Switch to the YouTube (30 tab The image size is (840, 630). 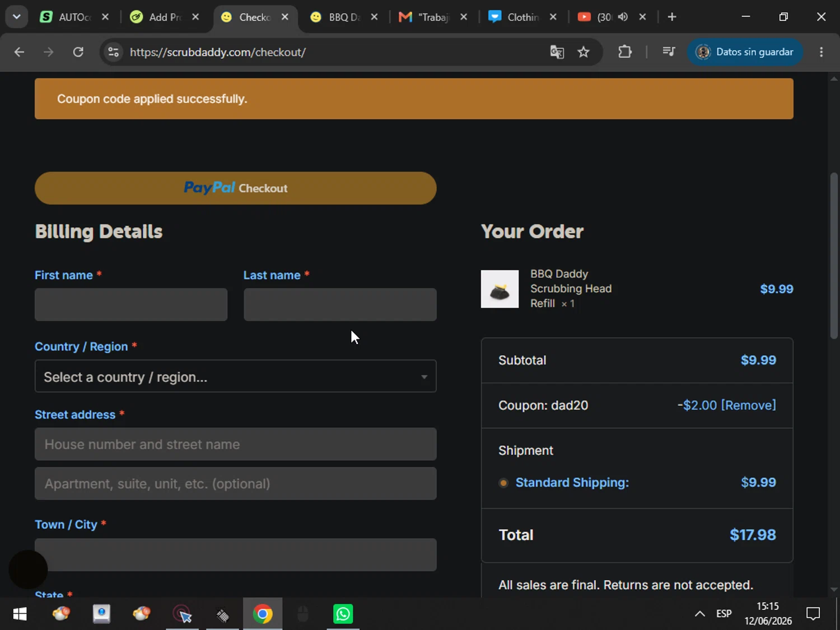click(x=604, y=17)
